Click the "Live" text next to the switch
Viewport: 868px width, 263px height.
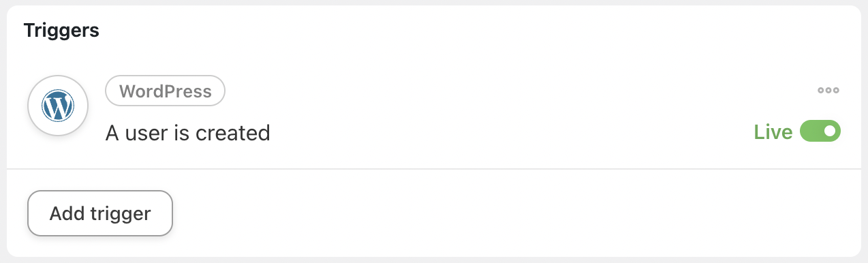(x=773, y=132)
